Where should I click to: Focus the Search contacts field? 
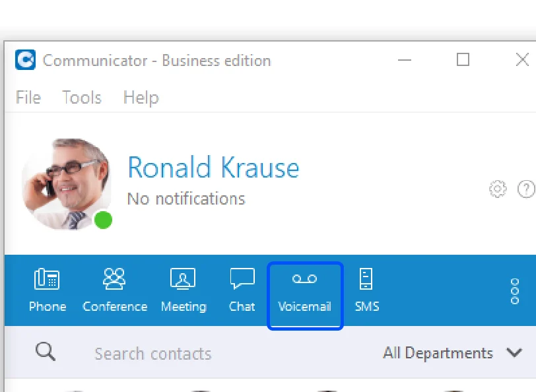pyautogui.click(x=153, y=354)
